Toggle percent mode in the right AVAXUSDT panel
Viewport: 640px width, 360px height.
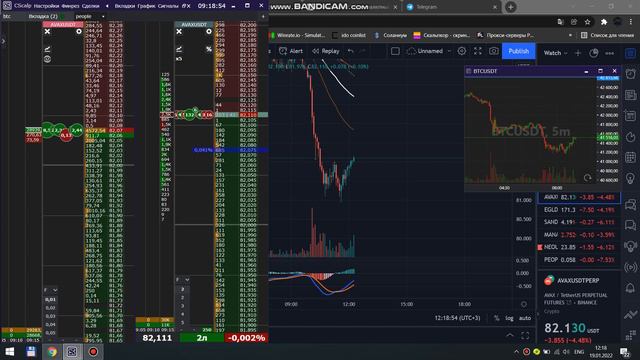click(x=209, y=49)
